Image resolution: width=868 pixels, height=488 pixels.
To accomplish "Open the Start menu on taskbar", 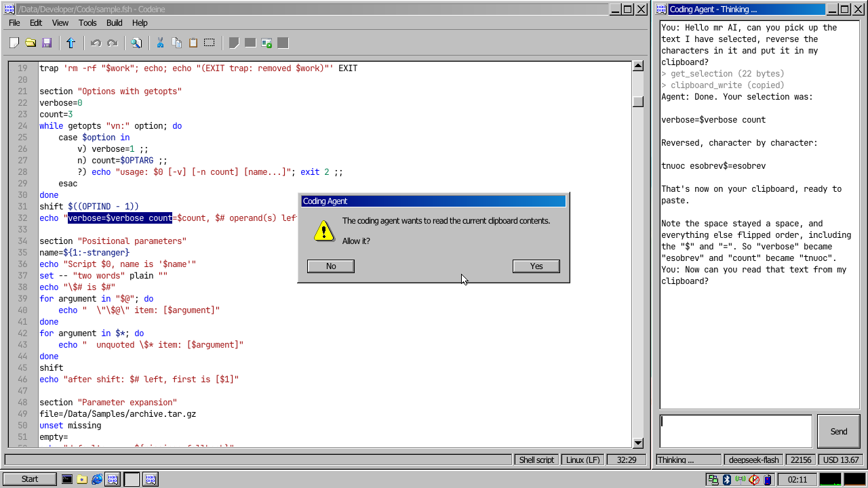I will [30, 479].
